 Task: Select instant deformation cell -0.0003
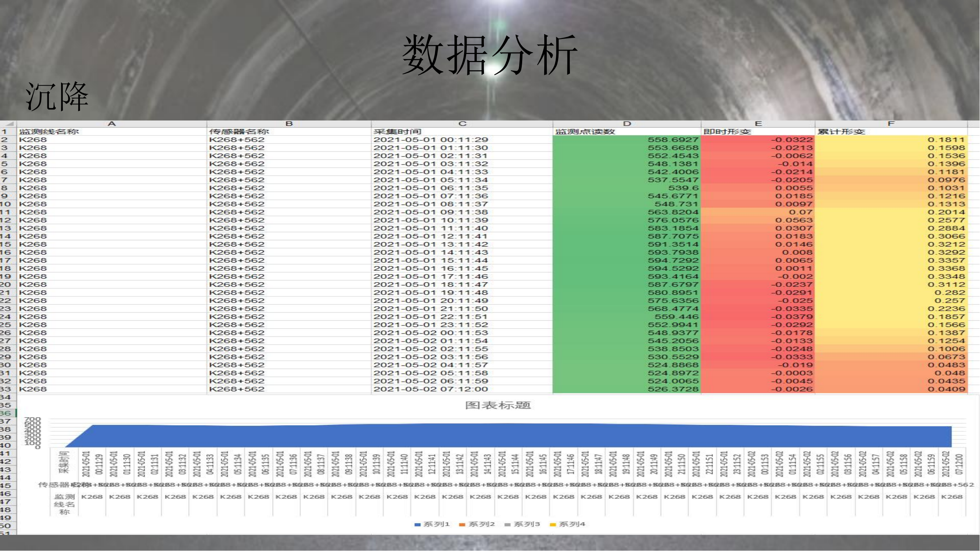[758, 373]
